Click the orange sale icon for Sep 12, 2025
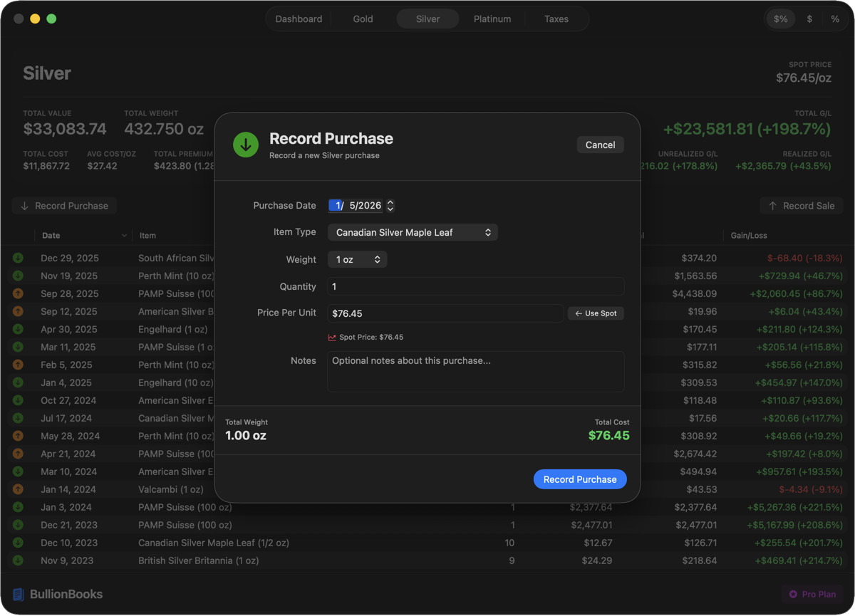The width and height of the screenshot is (855, 616). [x=18, y=311]
